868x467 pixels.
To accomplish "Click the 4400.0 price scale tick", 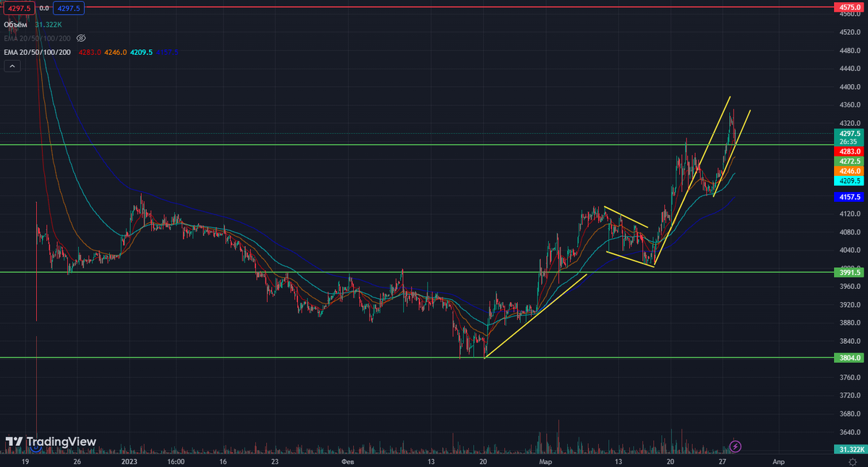I will coord(850,87).
